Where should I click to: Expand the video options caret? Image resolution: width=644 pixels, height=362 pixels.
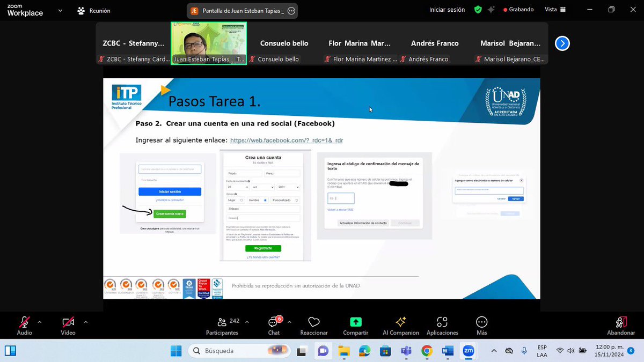click(x=85, y=322)
